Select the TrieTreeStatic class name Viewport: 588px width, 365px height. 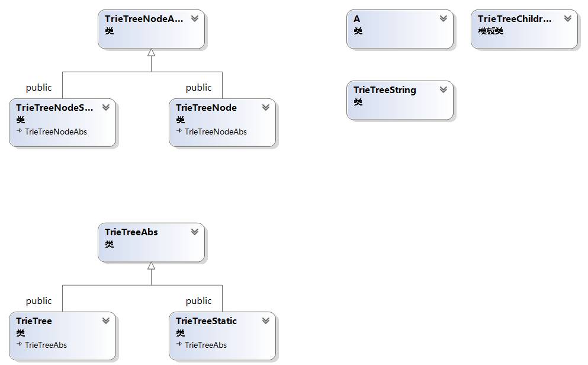pyautogui.click(x=206, y=321)
